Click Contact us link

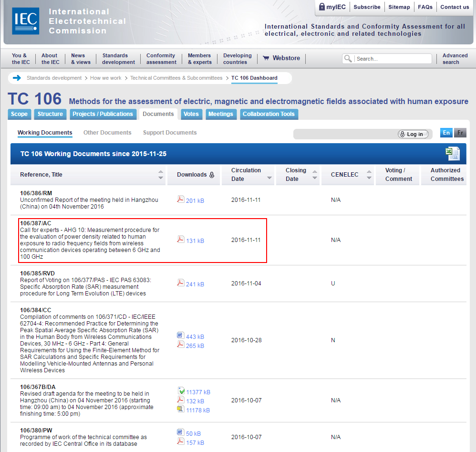click(455, 7)
